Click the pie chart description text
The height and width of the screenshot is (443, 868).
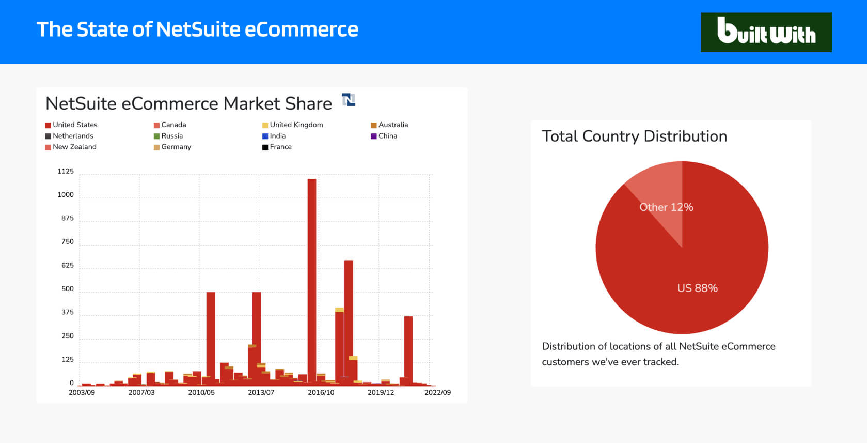point(658,354)
